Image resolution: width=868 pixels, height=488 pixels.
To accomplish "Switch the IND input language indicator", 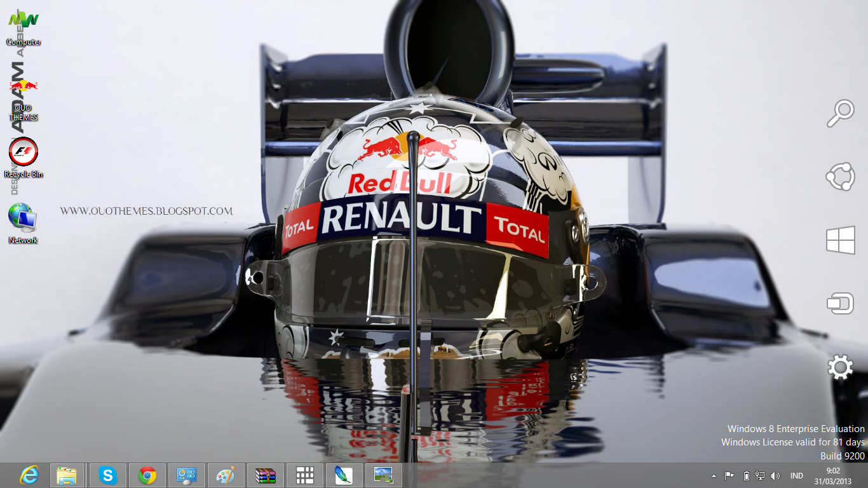I will click(796, 475).
